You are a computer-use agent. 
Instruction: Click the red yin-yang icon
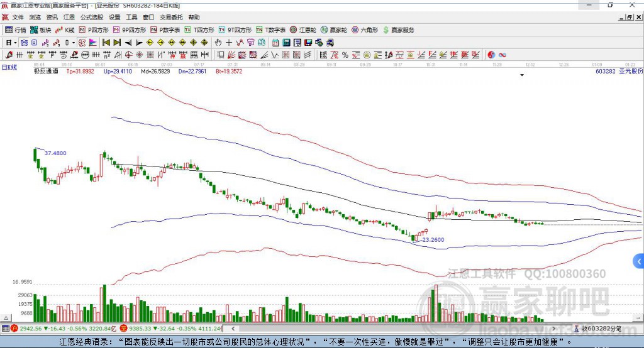pos(491,55)
